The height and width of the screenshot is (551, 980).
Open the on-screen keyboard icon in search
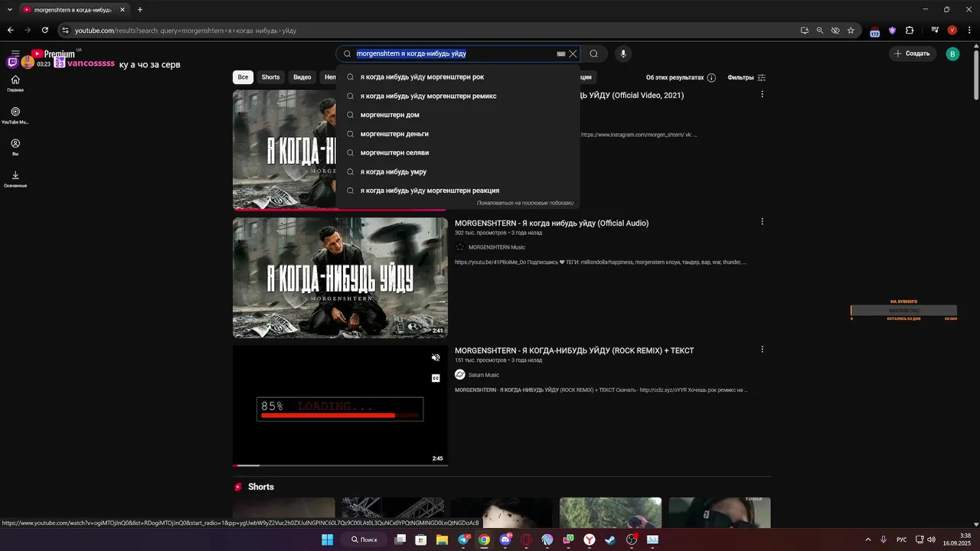pos(561,54)
